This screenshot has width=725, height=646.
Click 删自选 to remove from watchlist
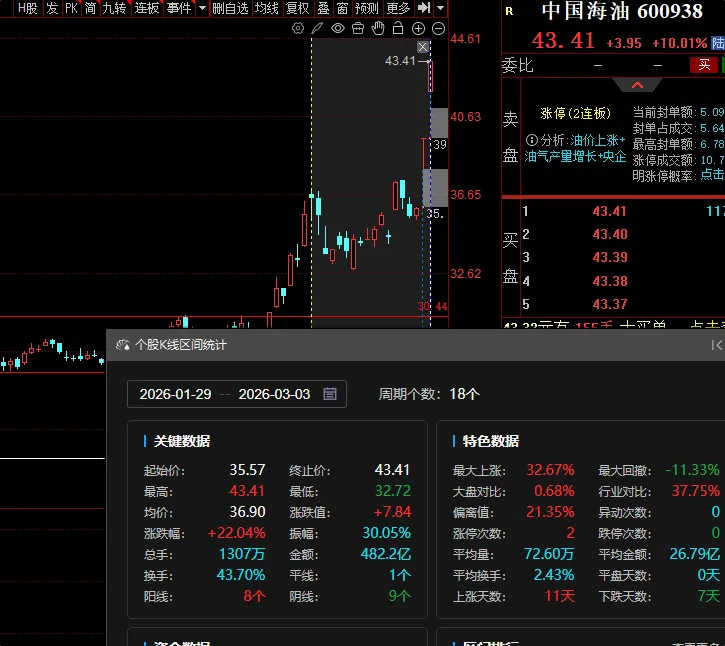[230, 8]
